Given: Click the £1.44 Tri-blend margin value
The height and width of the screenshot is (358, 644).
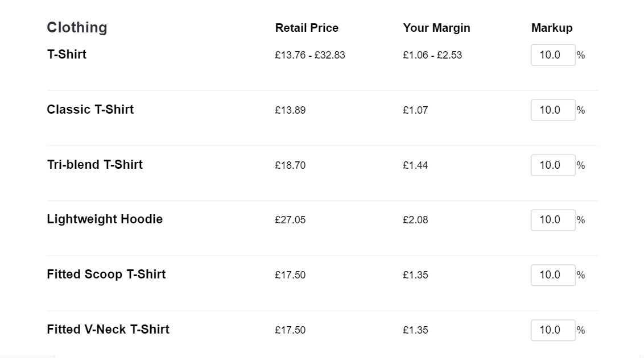Looking at the screenshot, I should pyautogui.click(x=415, y=165).
